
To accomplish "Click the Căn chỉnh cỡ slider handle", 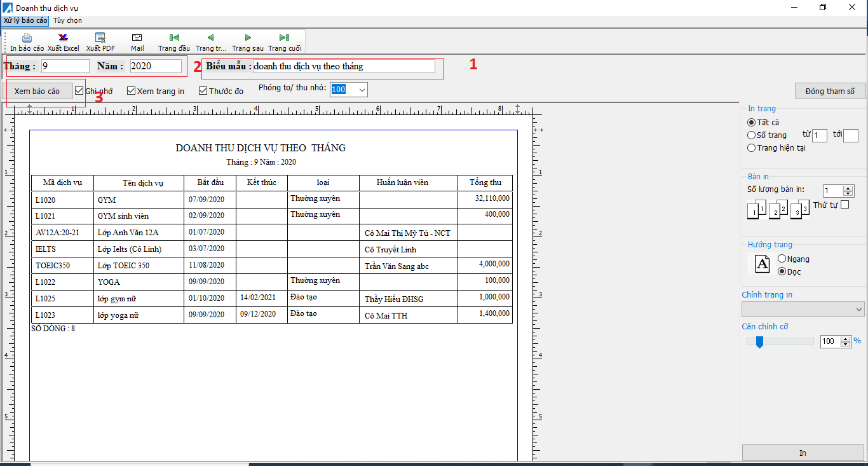I will (x=759, y=342).
